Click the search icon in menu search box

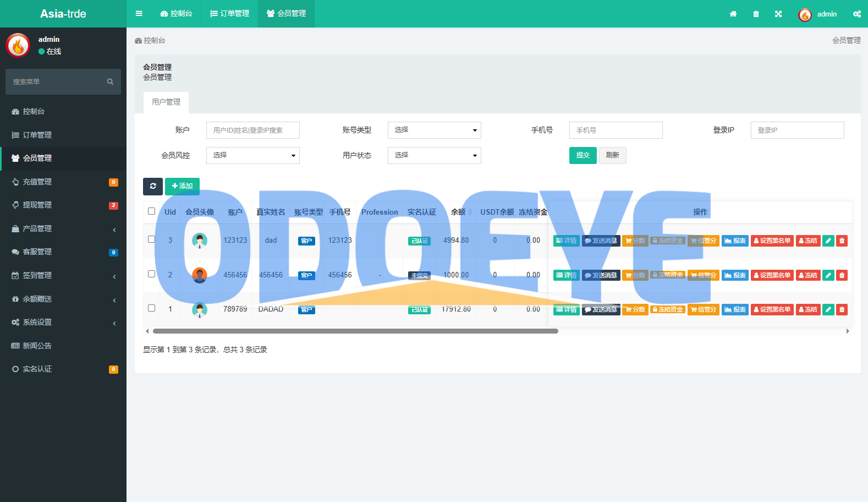click(x=110, y=81)
